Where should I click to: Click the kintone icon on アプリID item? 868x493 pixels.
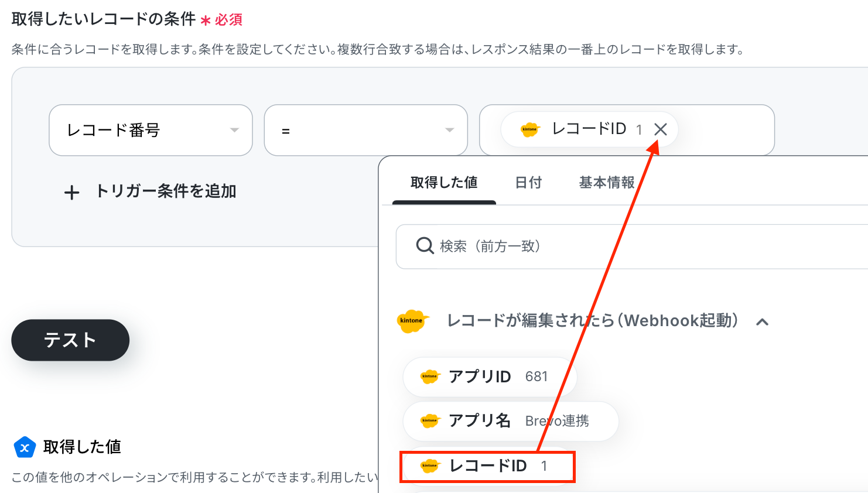(x=429, y=376)
